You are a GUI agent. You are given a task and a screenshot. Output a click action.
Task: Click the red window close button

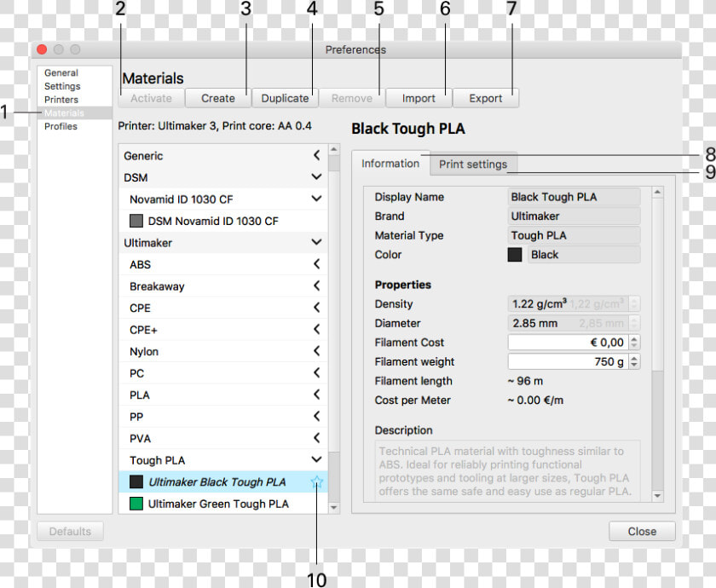coord(42,49)
